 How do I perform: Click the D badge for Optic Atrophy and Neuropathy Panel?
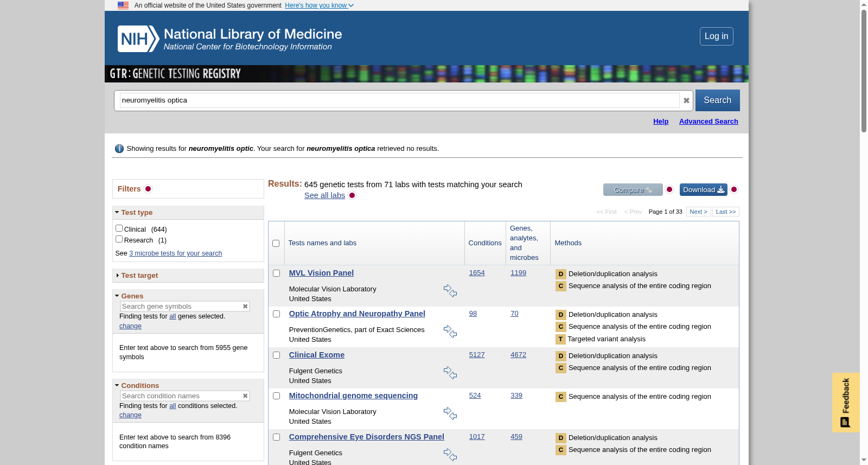pyautogui.click(x=561, y=315)
